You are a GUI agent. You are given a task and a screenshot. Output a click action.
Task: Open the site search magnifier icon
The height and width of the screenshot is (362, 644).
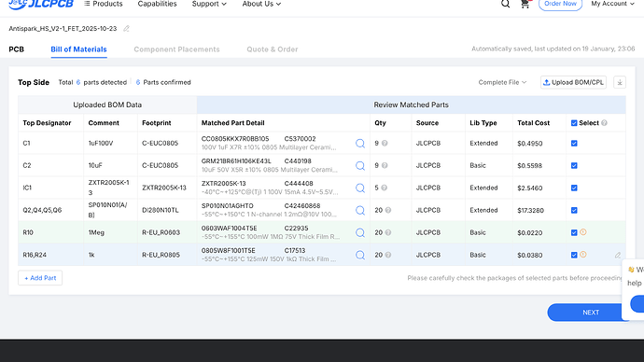tap(506, 4)
